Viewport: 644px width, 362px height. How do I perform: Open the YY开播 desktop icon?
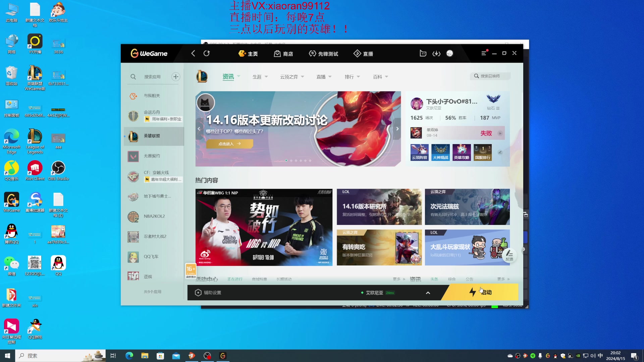[x=35, y=44]
